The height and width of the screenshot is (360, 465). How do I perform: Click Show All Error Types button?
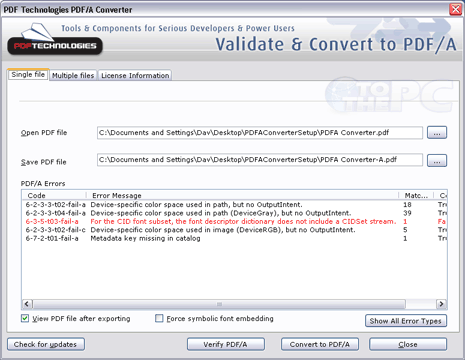pos(406,321)
